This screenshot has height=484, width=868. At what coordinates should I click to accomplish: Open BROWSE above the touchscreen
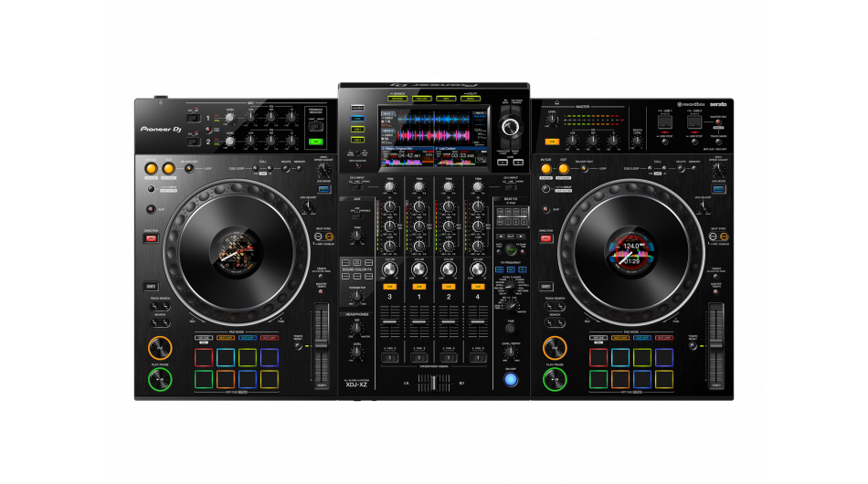coord(397,99)
